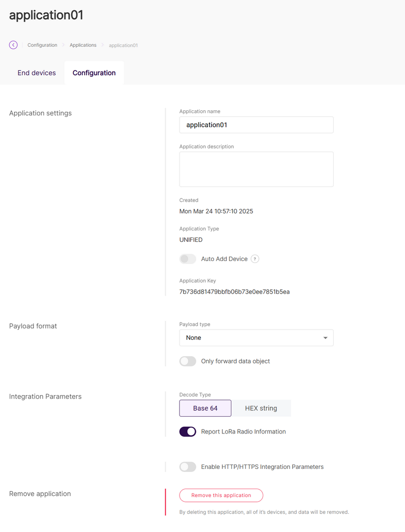Toggle Auto Add Device switch
405x532 pixels.
(188, 259)
